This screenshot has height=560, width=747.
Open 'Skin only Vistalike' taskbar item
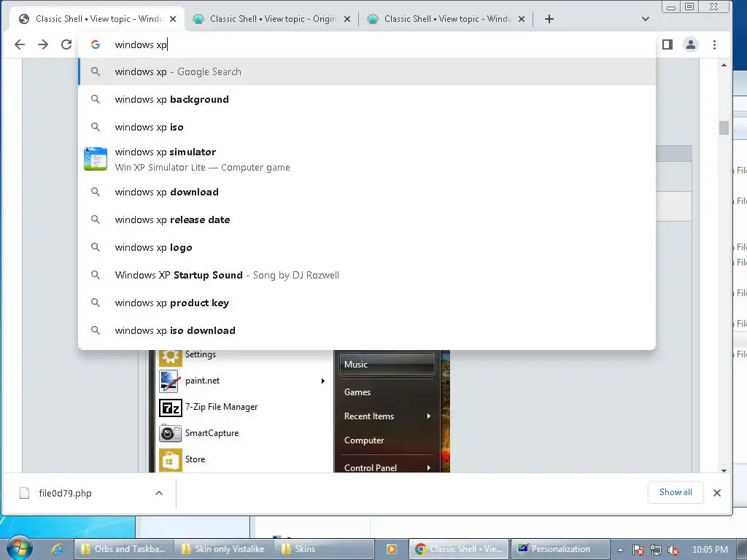tap(225, 549)
